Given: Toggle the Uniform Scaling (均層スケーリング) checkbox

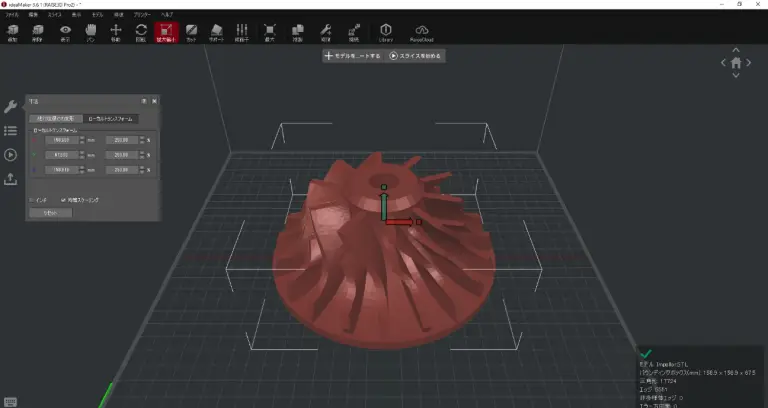Looking at the screenshot, I should pyautogui.click(x=64, y=199).
